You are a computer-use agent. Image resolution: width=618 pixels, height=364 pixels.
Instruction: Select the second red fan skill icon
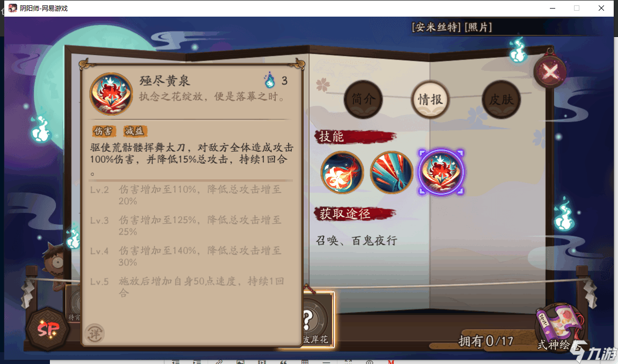click(392, 172)
